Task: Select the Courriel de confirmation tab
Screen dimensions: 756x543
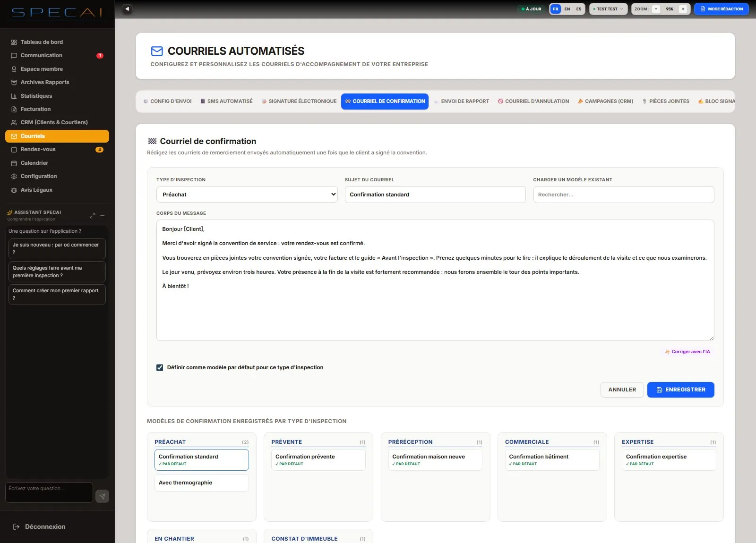Action: click(x=385, y=102)
